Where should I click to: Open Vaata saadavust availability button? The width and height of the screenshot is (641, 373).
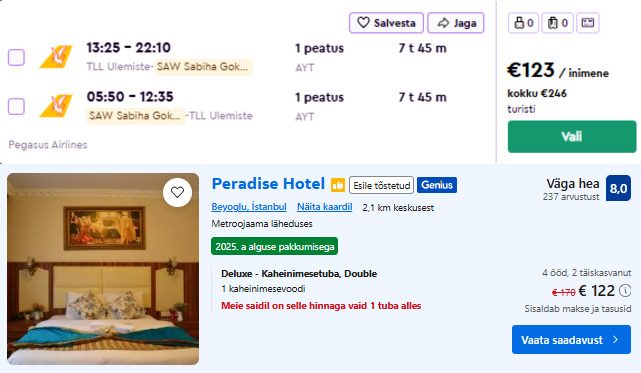click(571, 339)
